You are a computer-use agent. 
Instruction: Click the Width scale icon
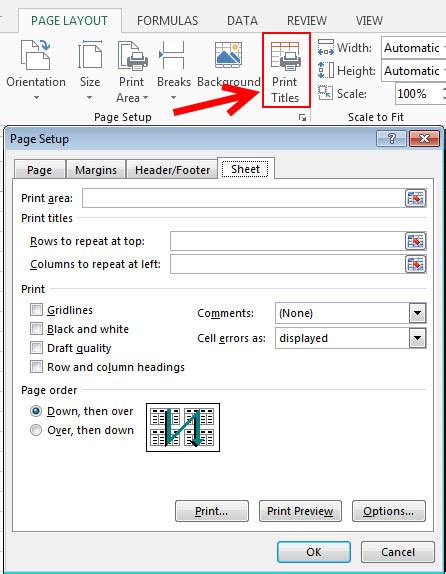coord(326,48)
